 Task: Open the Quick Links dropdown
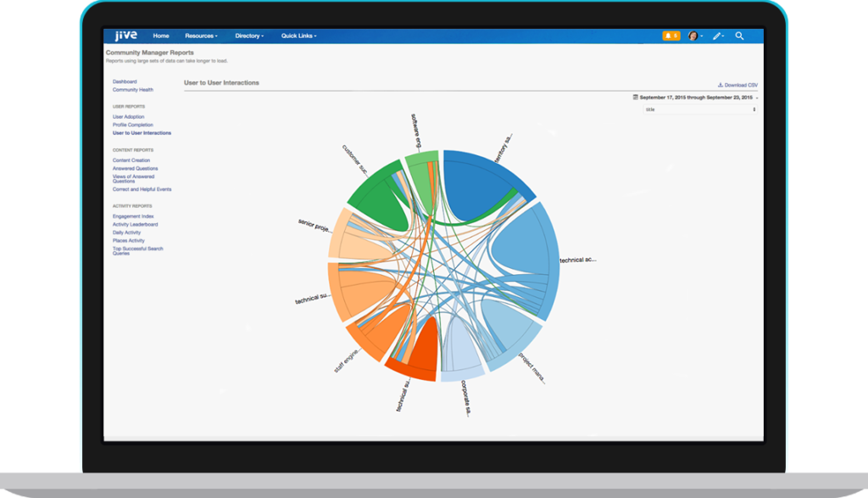tap(298, 36)
